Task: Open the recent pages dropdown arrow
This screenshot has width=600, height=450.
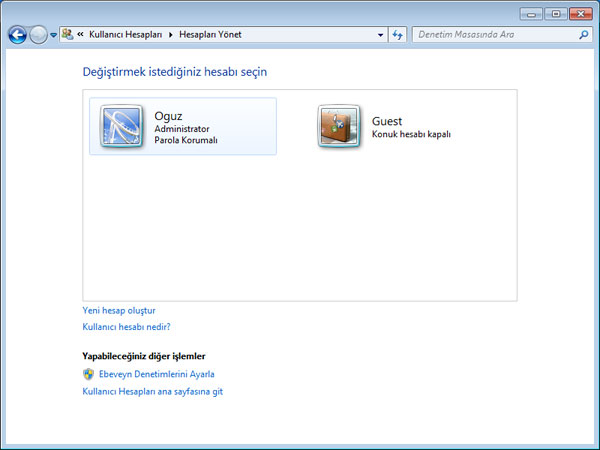Action: 54,35
